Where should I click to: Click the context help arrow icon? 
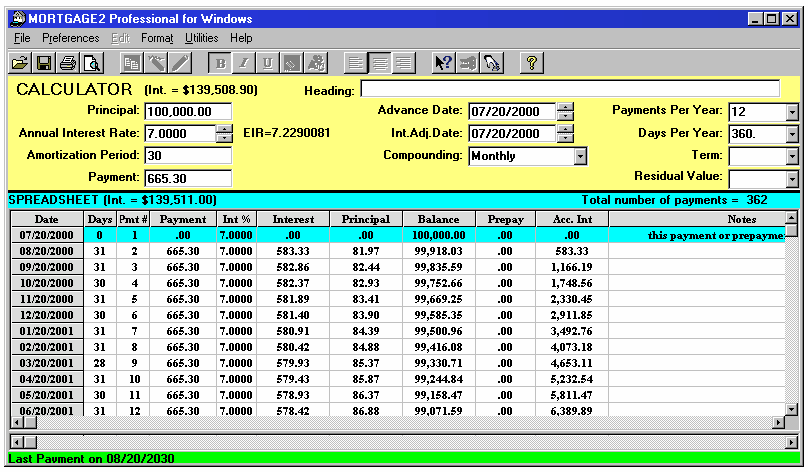point(443,63)
